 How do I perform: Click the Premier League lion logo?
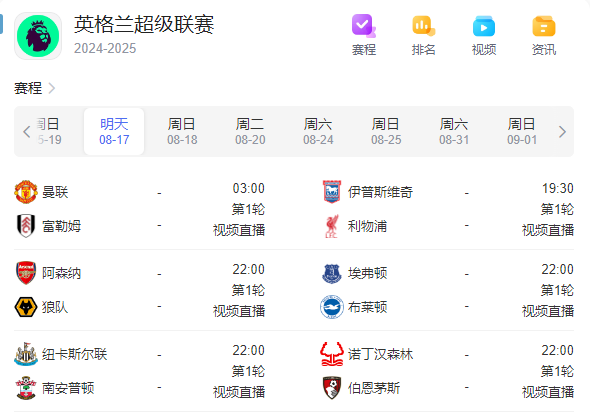coord(38,36)
